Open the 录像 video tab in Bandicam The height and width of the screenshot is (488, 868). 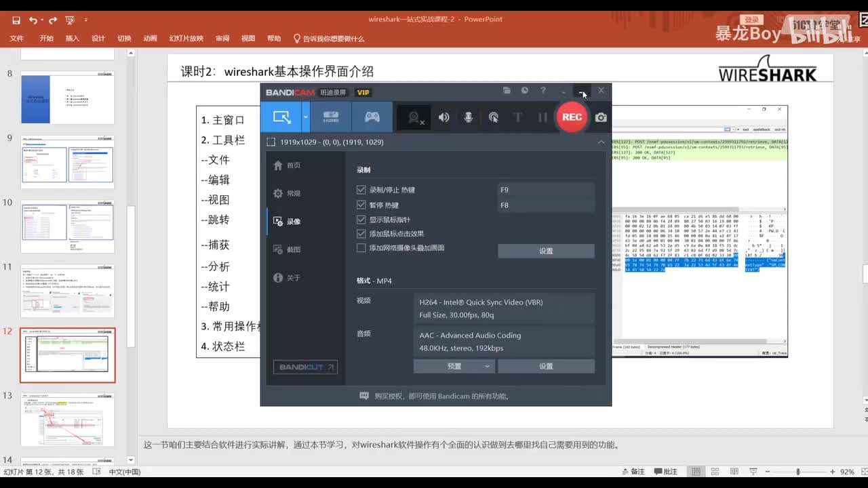click(x=287, y=222)
